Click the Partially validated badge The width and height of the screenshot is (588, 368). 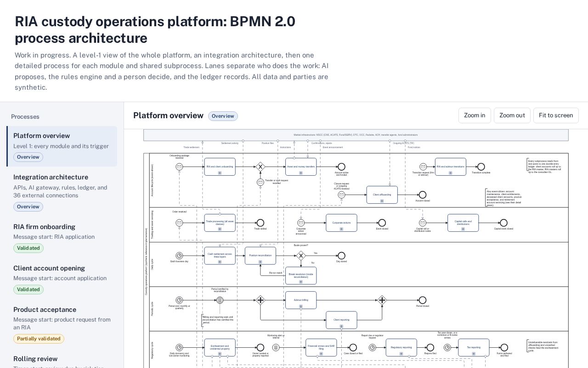(x=39, y=339)
